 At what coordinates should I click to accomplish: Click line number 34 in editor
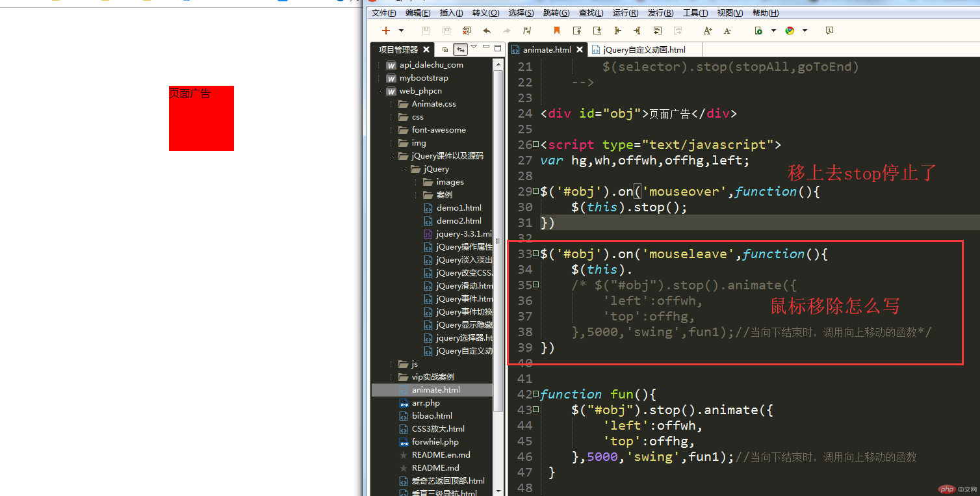(x=525, y=269)
